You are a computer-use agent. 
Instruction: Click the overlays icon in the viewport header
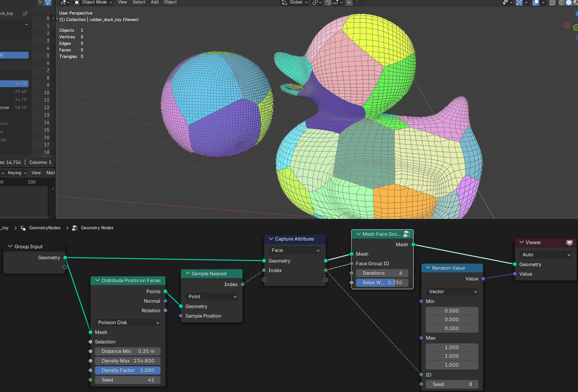(536, 2)
